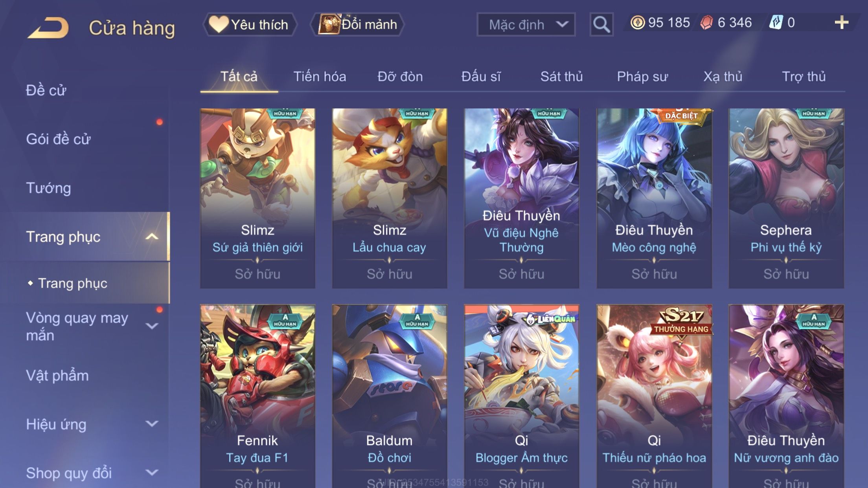Screen dimensions: 868x488
Task: Switch to the Sát thủ tab
Action: (x=561, y=77)
